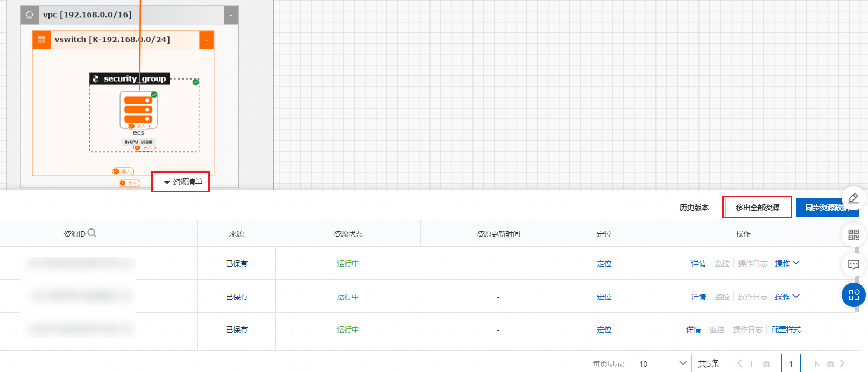
Task: Collapse the 资源清单 panel
Action: pos(182,182)
